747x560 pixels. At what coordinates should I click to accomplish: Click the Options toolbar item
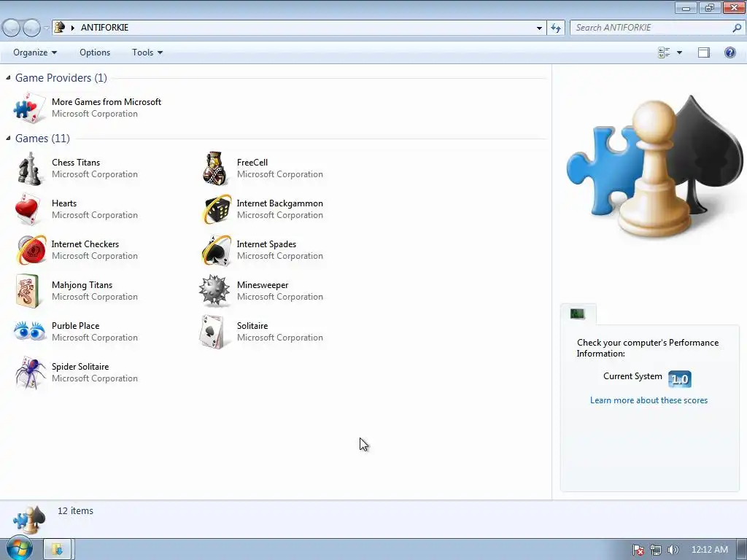point(95,52)
